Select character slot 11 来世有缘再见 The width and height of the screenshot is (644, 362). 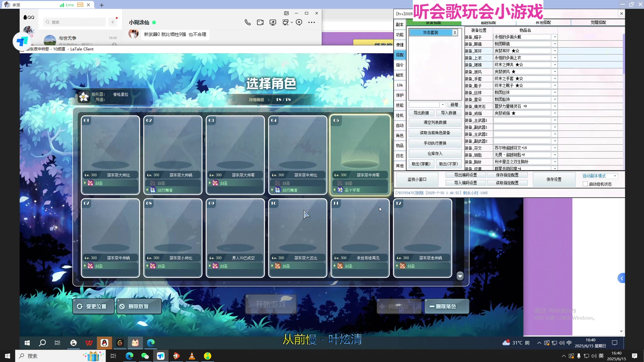[360, 238]
